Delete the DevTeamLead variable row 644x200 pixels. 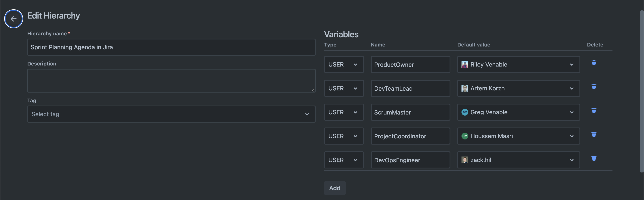594,87
